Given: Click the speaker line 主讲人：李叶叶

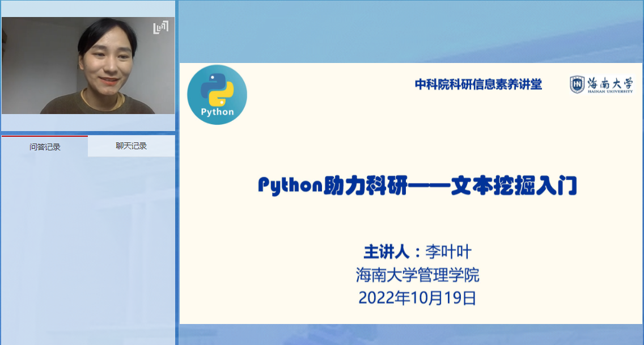Looking at the screenshot, I should pyautogui.click(x=417, y=251).
